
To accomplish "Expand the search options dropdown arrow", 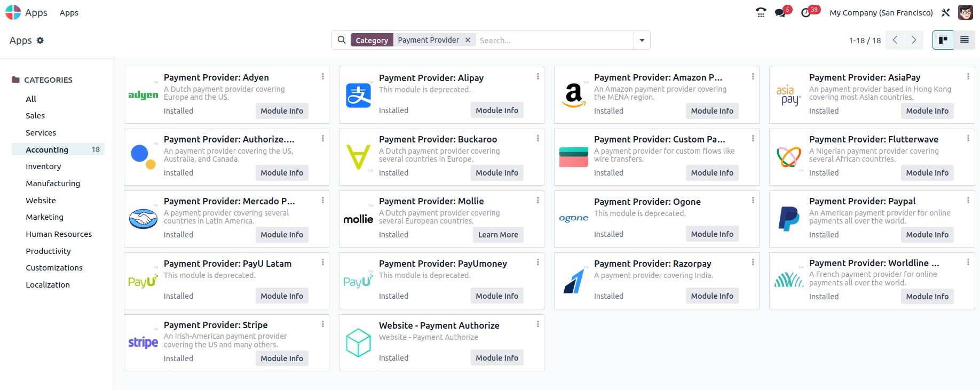I will (642, 40).
